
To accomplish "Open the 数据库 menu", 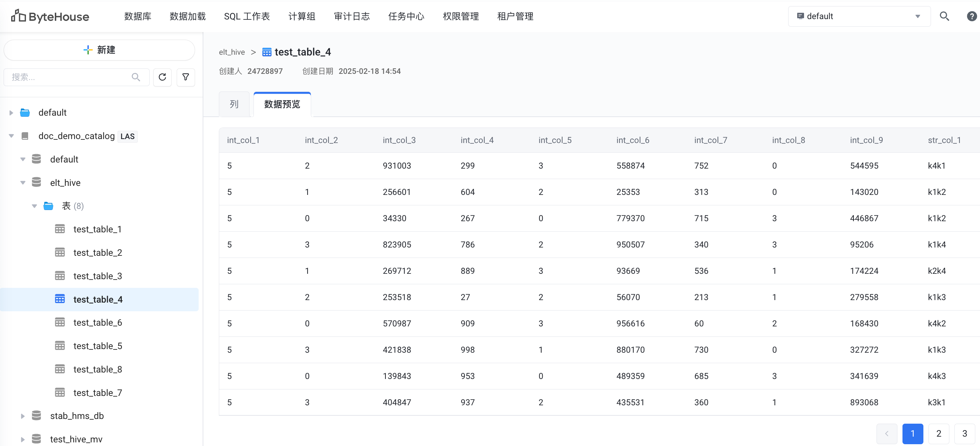I will 138,16.
